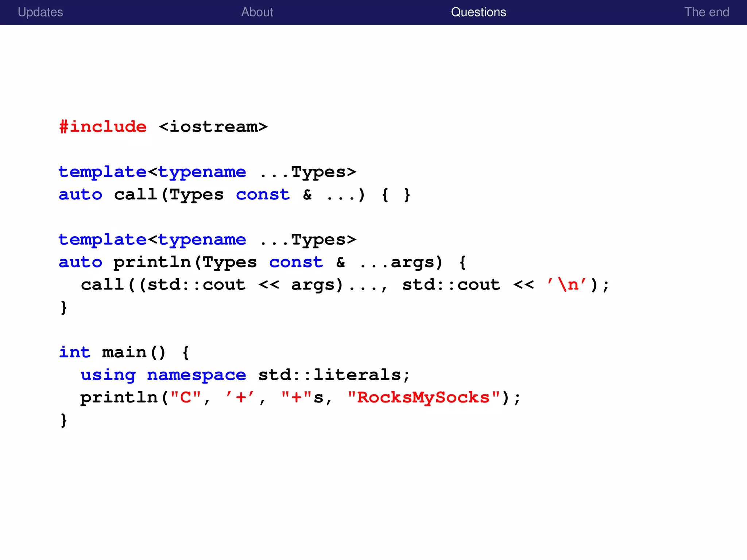Select the Questions navigation tab
The image size is (747, 560).
click(x=478, y=12)
